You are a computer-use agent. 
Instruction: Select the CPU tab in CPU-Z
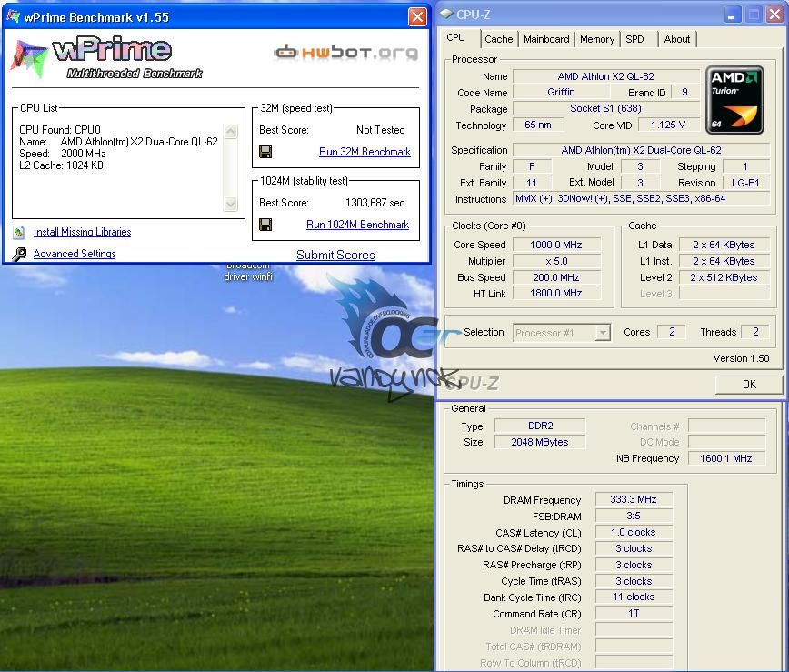[456, 37]
